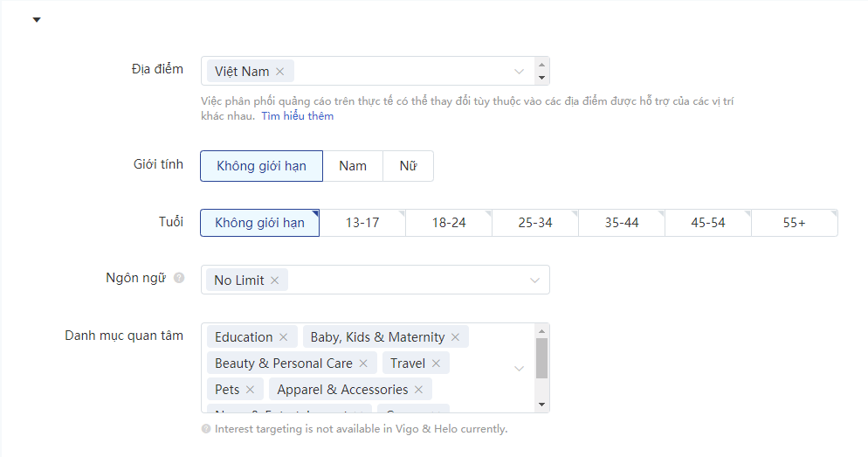Viewport: 868px width, 457px height.
Task: Remove Apparel & Accessories interest tag
Action: [418, 390]
